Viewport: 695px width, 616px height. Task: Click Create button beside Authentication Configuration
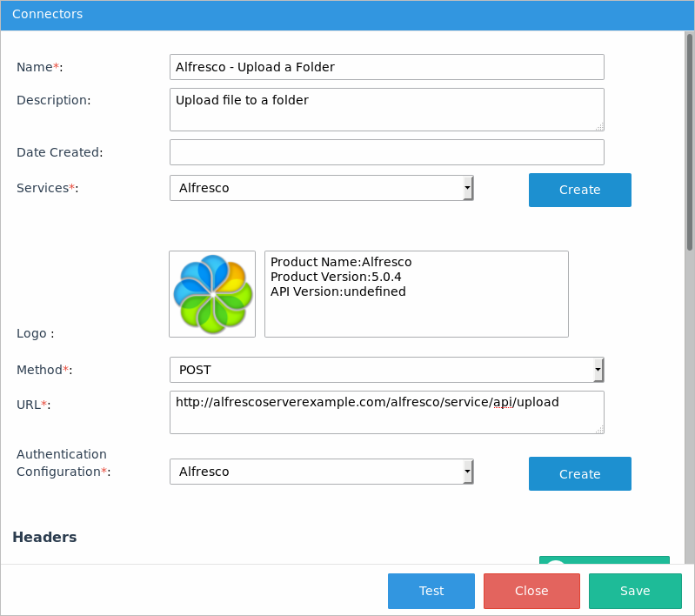pos(579,474)
